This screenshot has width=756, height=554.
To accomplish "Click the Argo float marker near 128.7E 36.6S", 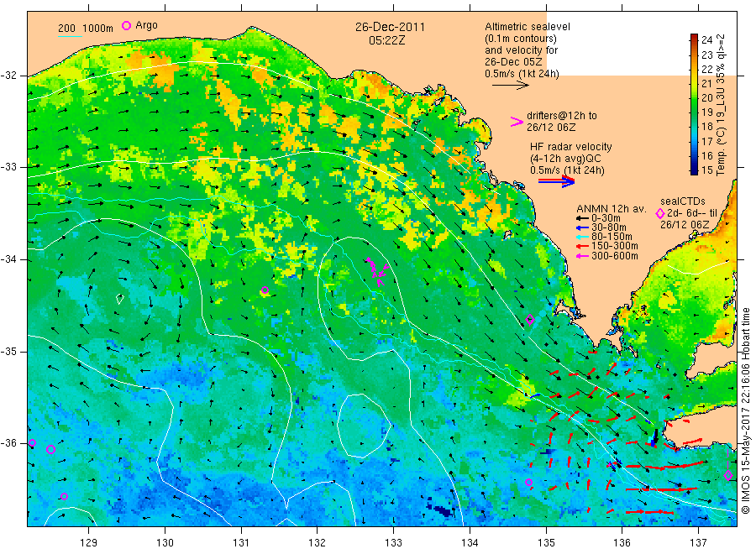I will (64, 496).
